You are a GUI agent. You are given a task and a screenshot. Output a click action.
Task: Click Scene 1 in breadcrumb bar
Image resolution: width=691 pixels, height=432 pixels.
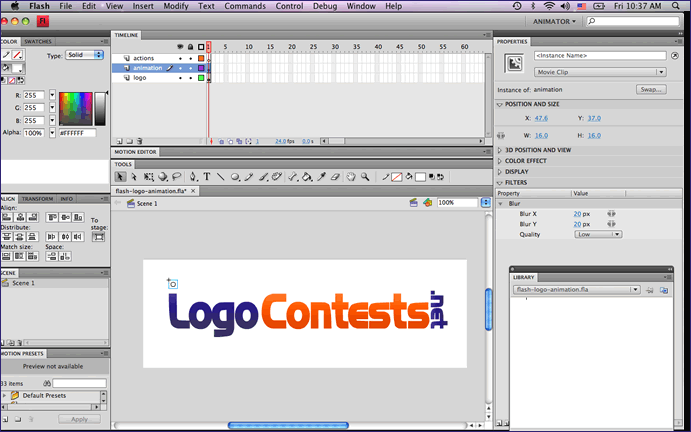[x=147, y=204]
